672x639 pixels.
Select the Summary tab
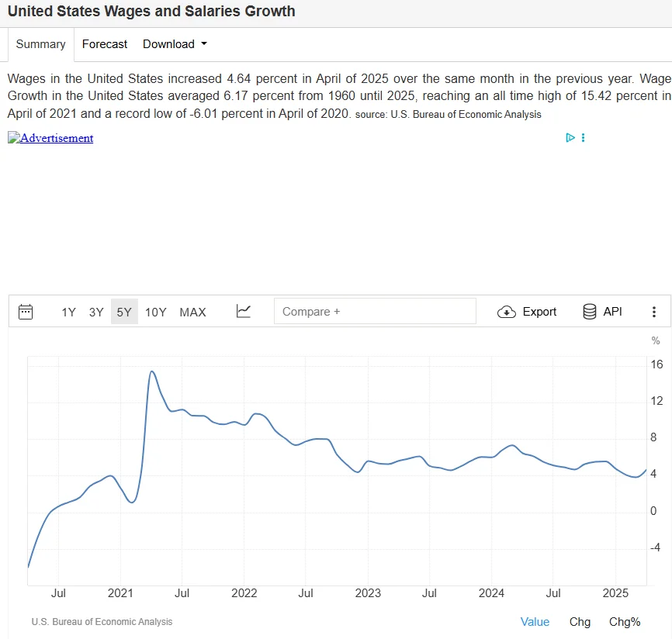[x=40, y=44]
